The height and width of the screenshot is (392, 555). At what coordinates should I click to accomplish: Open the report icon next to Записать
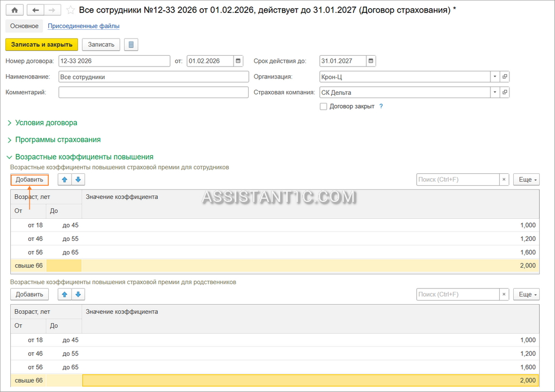pos(131,44)
